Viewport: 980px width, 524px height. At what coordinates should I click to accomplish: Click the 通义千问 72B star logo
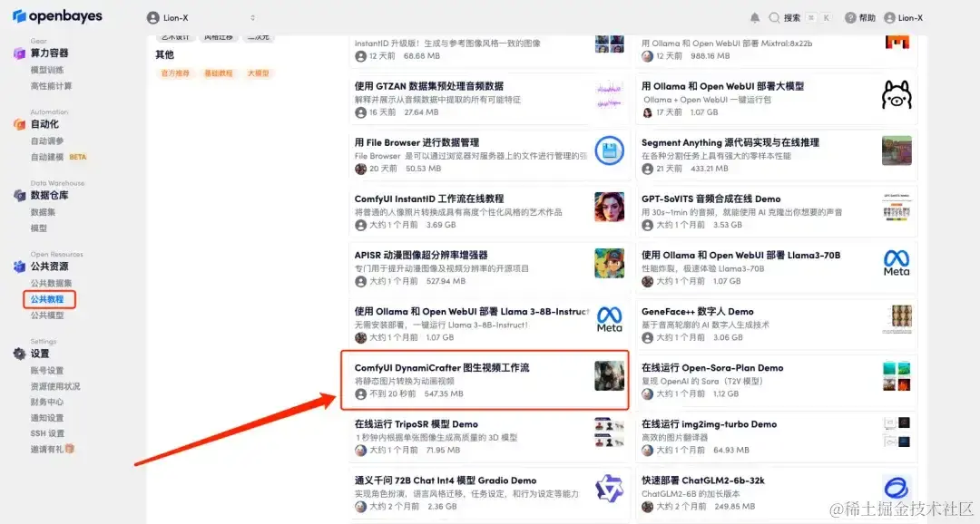tap(610, 489)
